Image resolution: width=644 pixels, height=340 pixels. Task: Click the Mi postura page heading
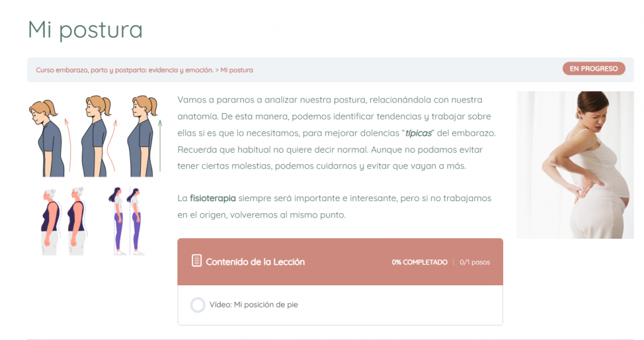(x=85, y=30)
